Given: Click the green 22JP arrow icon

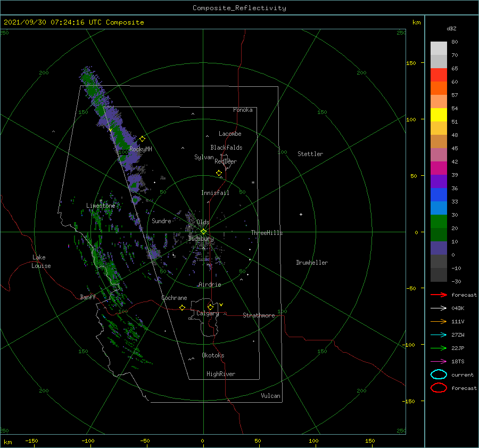Looking at the screenshot, I should tap(439, 348).
